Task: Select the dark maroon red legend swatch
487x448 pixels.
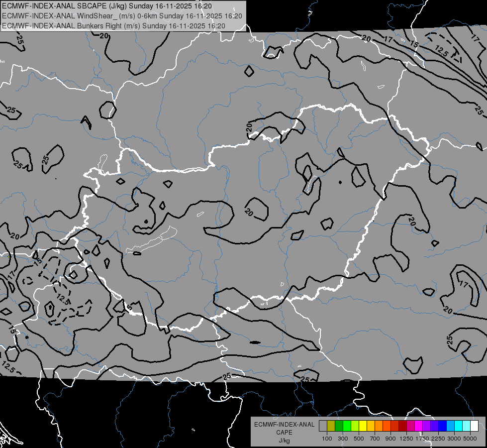Action: click(x=402, y=426)
